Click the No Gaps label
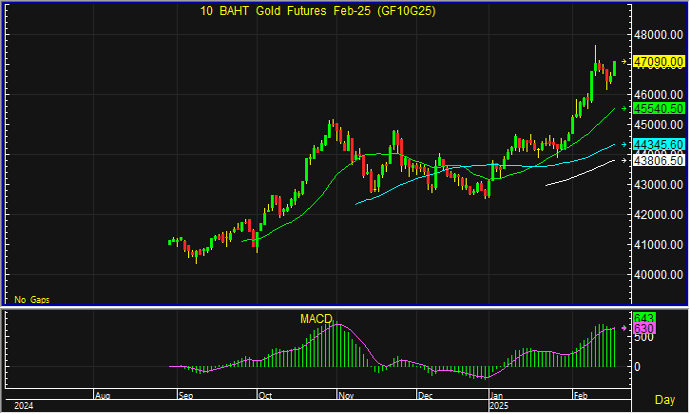Image resolution: width=690 pixels, height=414 pixels. 31,299
